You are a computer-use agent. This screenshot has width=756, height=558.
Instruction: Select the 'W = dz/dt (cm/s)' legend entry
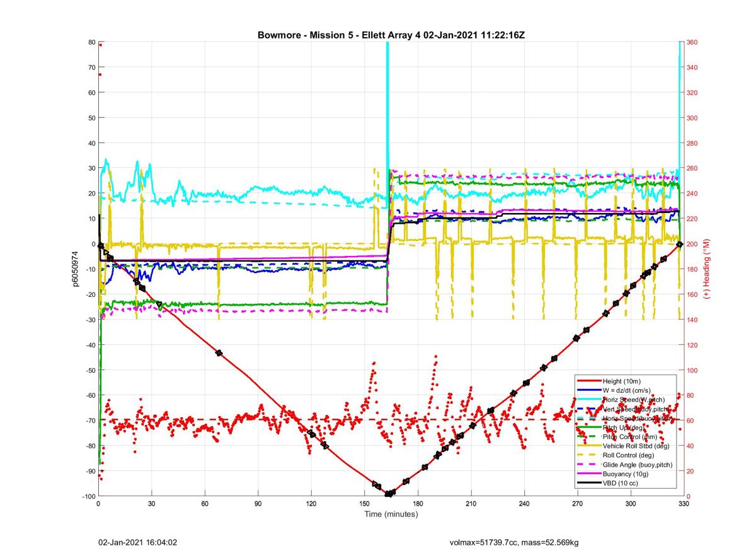click(x=627, y=390)
